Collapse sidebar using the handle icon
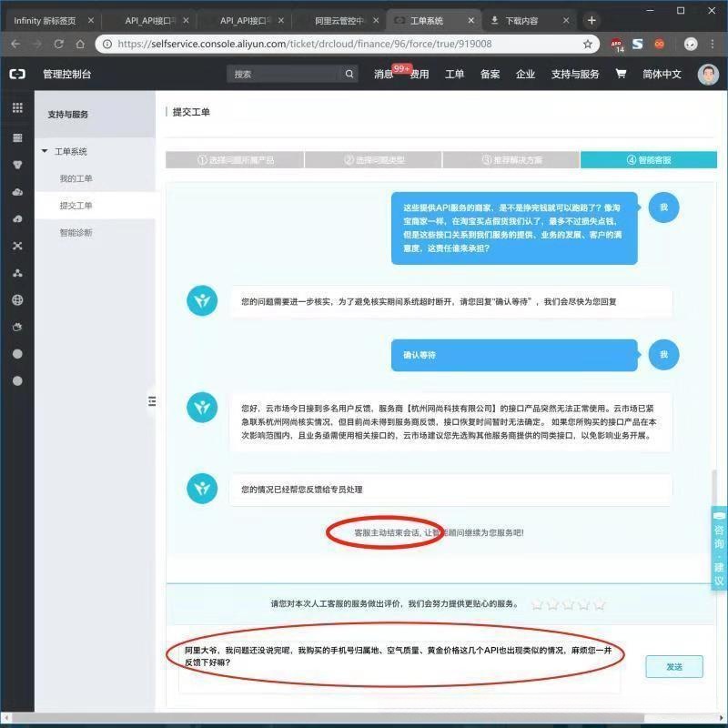Viewport: 728px width, 728px height. pos(152,401)
